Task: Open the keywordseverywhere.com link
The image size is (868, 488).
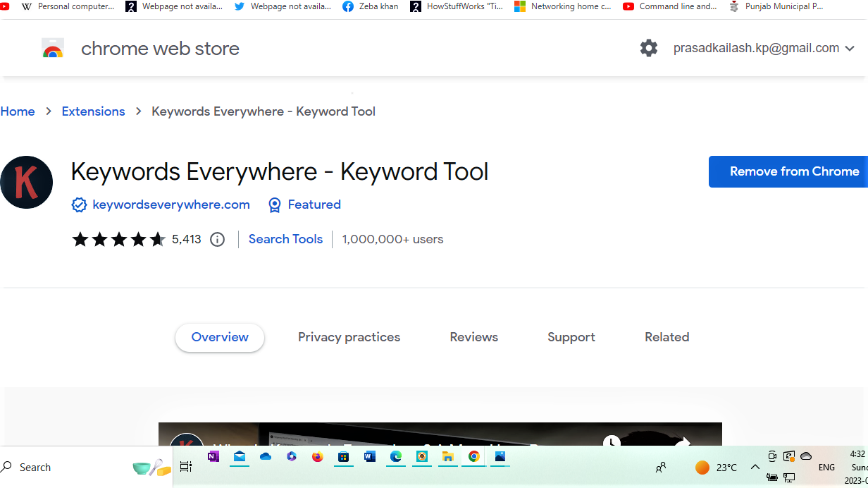Action: coord(171,205)
